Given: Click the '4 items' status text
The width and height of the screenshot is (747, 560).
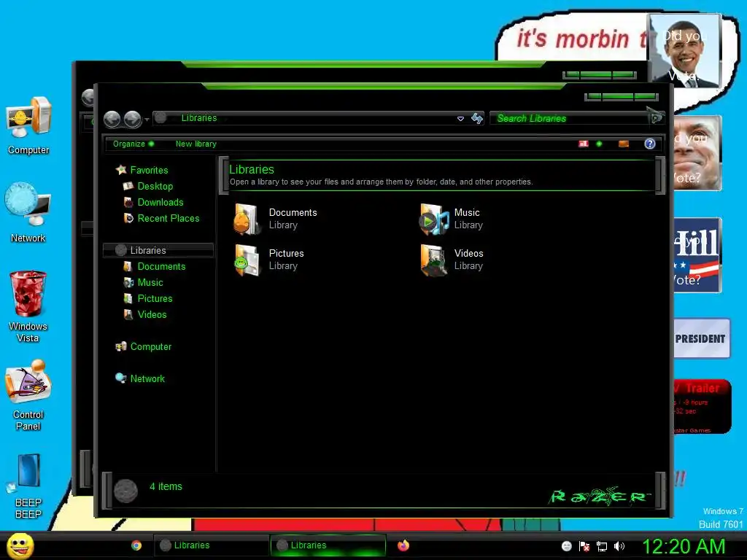Looking at the screenshot, I should coord(166,486).
